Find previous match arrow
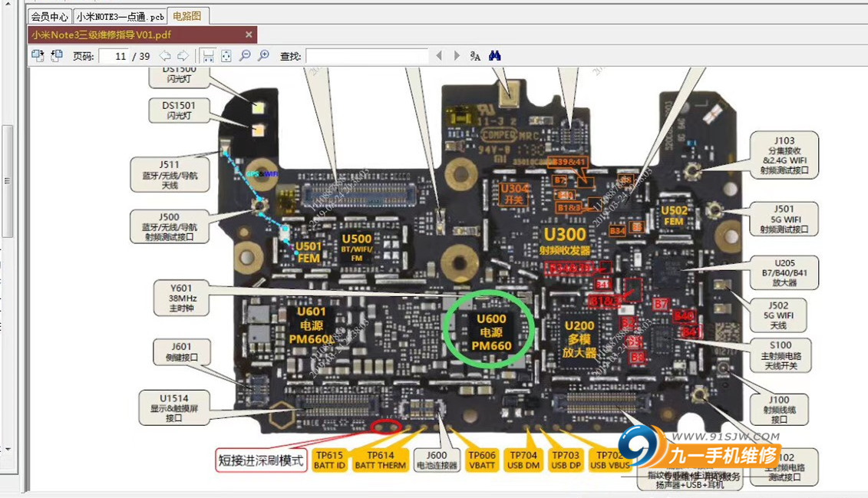Viewport: 868px width, 498px height. click(x=440, y=55)
